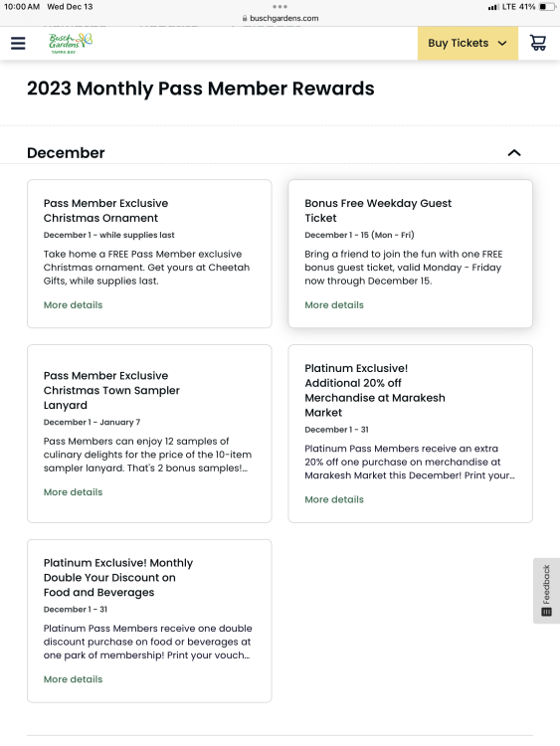This screenshot has width=560, height=746.
Task: Tap the cellular signal bars icon
Action: 494,7
